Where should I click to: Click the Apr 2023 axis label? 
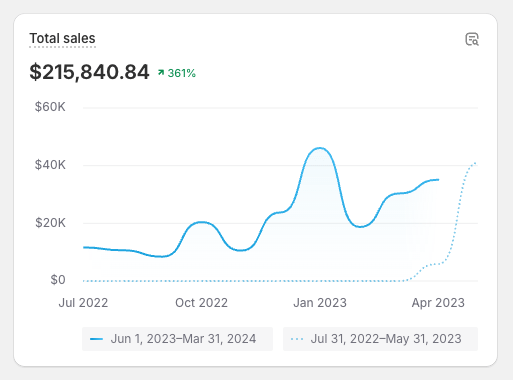point(438,303)
